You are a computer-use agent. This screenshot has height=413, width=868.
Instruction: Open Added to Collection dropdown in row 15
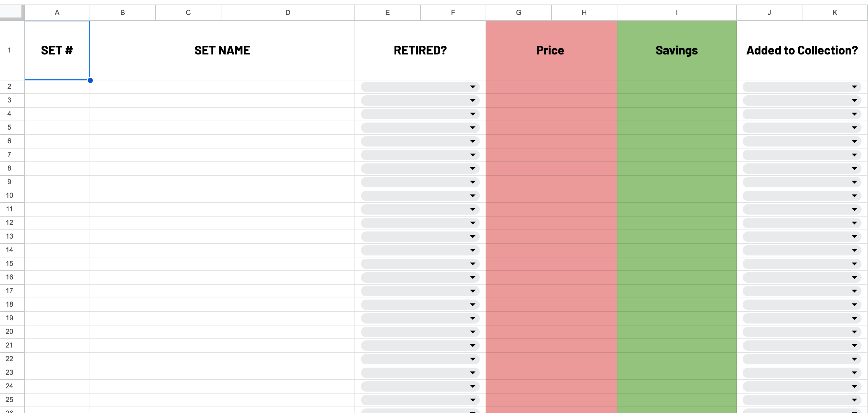pos(854,264)
